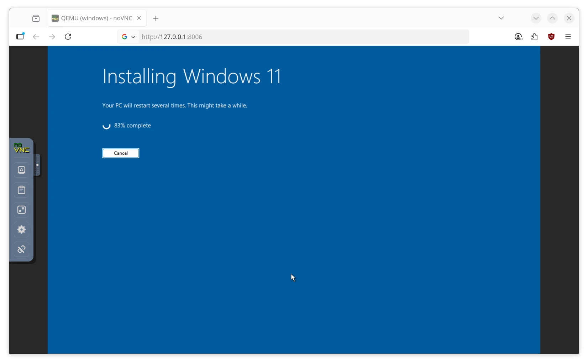
Task: Open the browser extensions puzzle icon
Action: point(535,37)
